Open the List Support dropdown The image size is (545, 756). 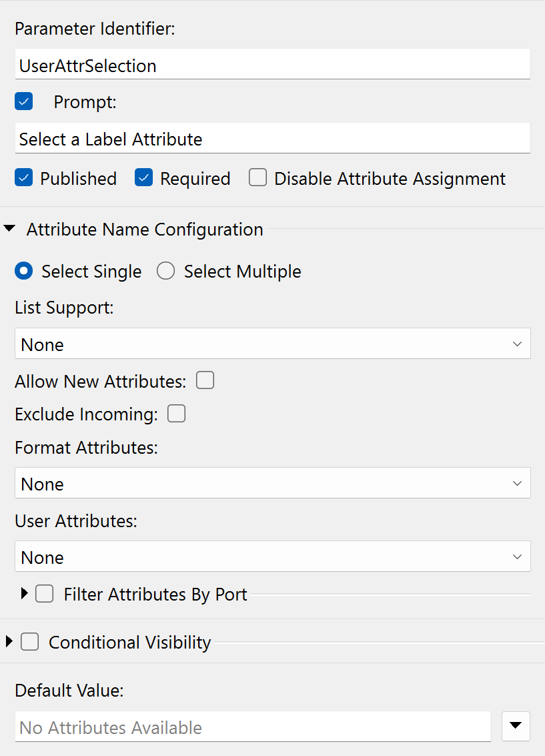[x=518, y=343]
